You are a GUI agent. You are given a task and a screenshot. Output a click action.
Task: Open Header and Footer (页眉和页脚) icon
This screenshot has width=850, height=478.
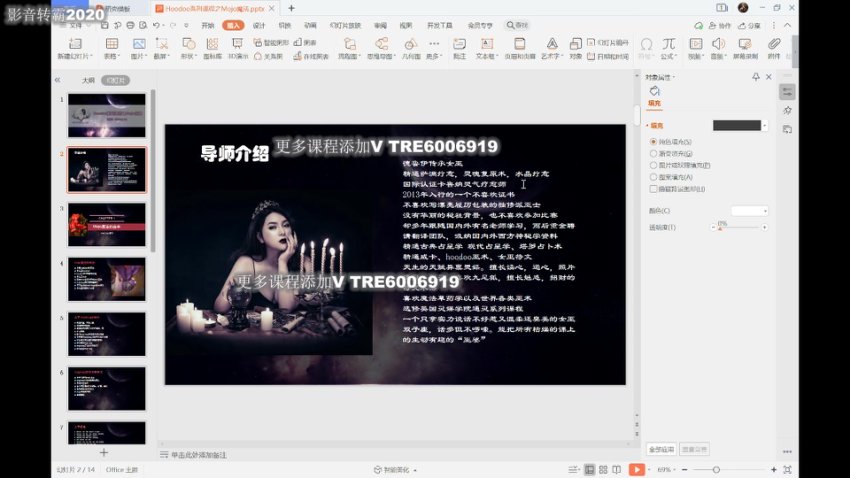coord(519,44)
